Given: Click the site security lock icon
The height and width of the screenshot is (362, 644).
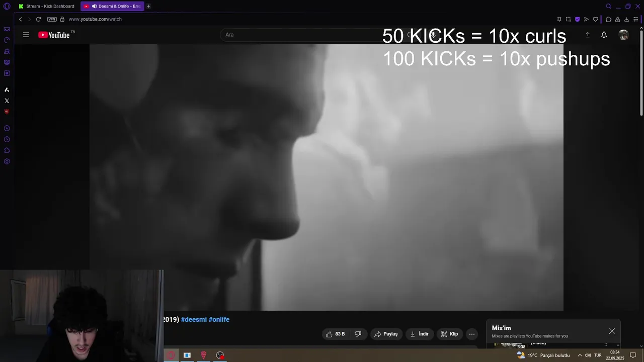Looking at the screenshot, I should 62,19.
